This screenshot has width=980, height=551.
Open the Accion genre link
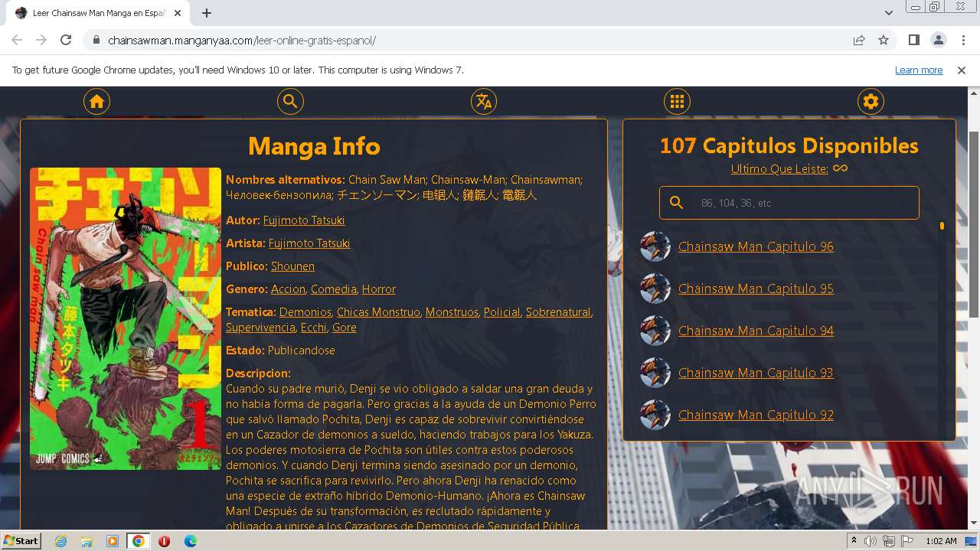click(x=288, y=289)
